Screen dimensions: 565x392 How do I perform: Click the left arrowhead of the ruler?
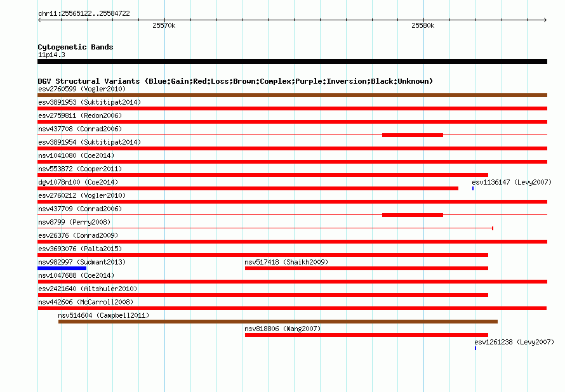[39, 20]
